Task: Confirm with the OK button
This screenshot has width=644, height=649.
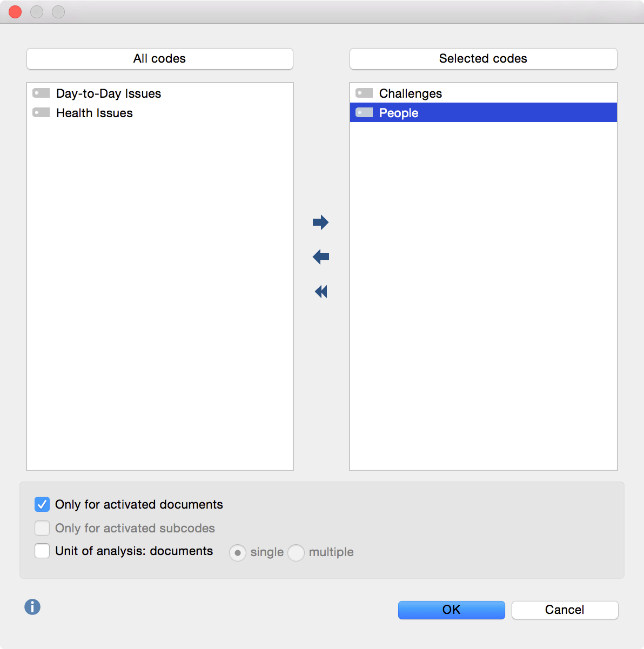Action: 452,610
